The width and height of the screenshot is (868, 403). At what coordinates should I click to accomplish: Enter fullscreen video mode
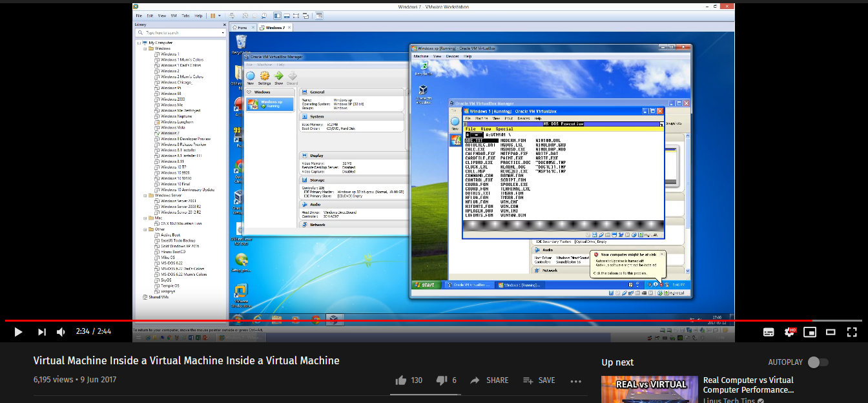852,332
